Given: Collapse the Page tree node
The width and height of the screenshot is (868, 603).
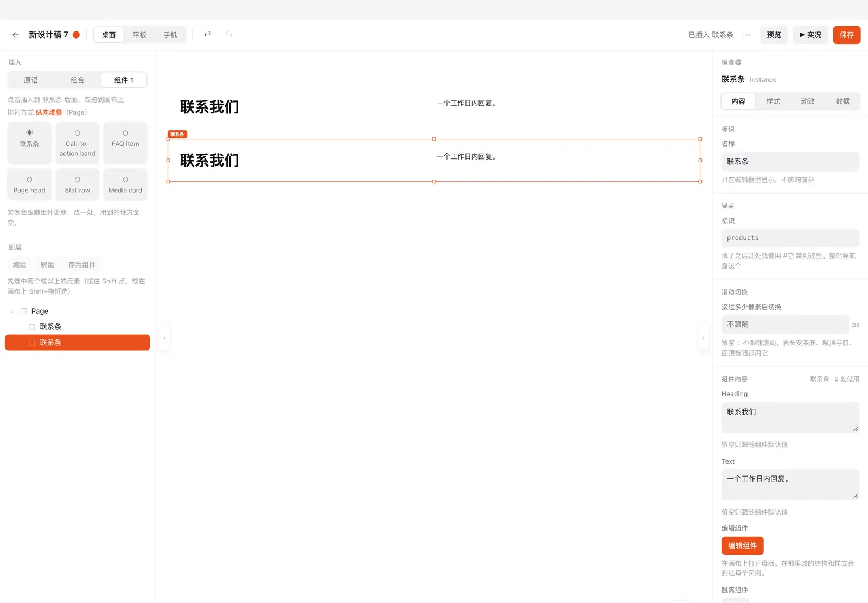Looking at the screenshot, I should tap(12, 312).
